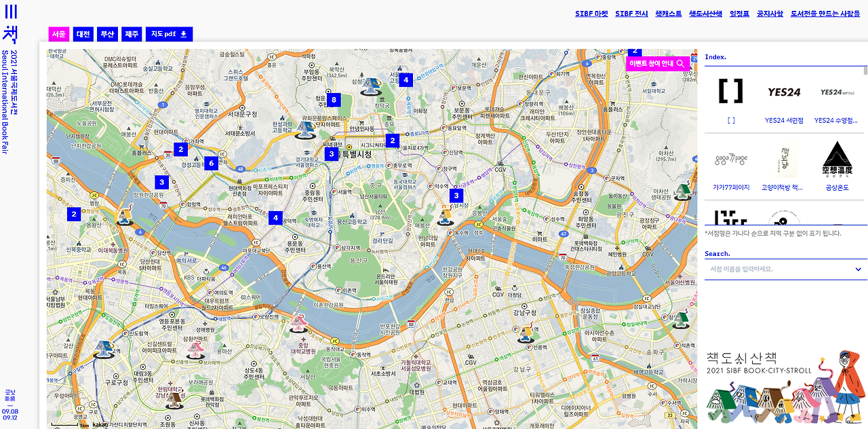
Task: Expand the bookstore search dropdown arrow
Action: click(858, 269)
